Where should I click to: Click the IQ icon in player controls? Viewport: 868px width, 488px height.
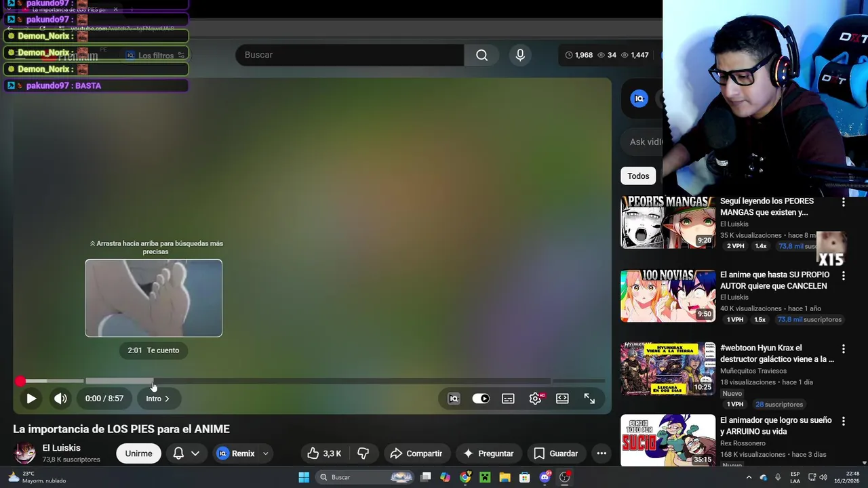pos(454,399)
